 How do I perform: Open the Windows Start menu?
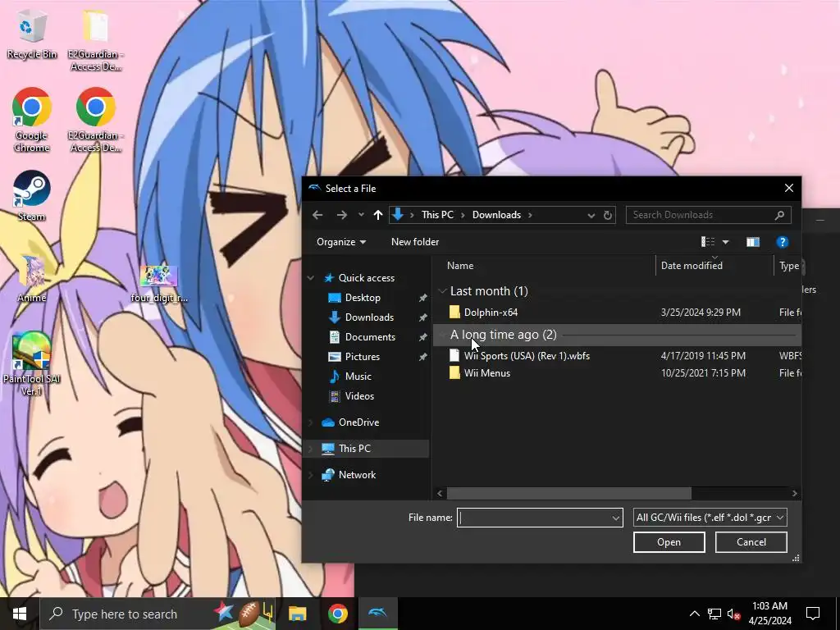[20, 614]
